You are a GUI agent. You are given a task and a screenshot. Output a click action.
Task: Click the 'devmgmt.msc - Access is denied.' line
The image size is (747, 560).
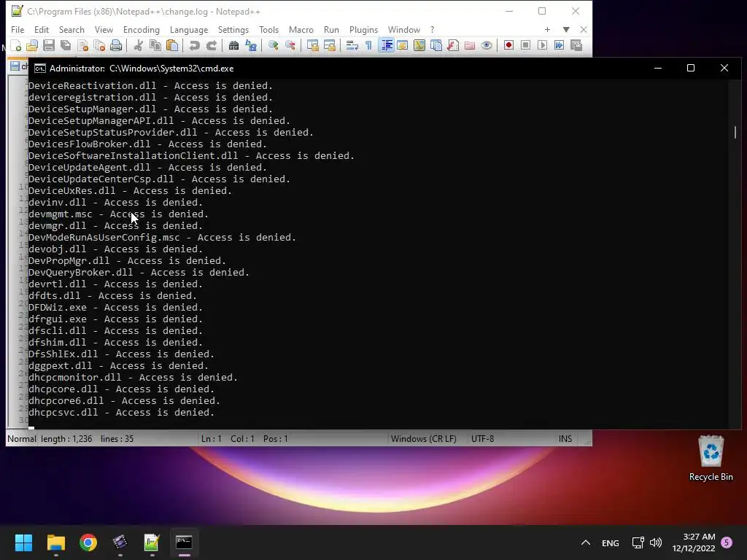pos(119,214)
